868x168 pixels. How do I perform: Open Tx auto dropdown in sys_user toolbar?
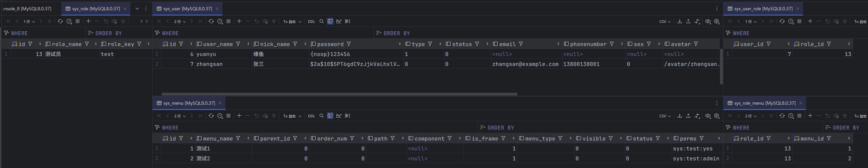tap(292, 22)
